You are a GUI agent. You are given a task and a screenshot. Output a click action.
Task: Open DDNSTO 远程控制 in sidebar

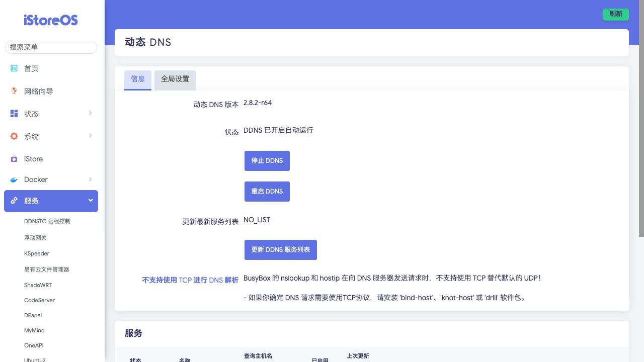pos(47,221)
